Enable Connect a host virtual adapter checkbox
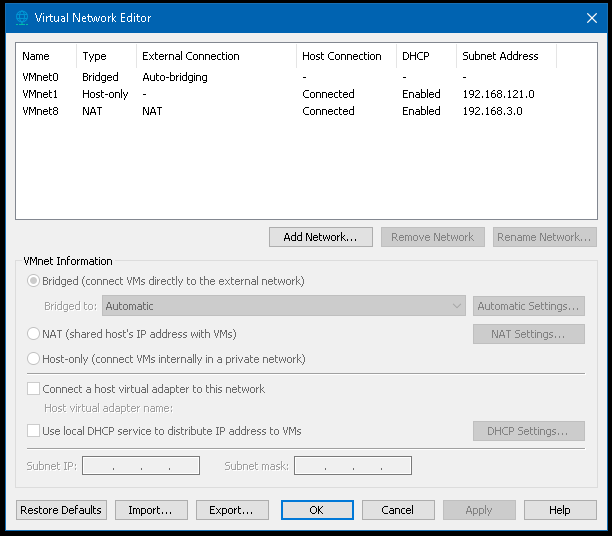The width and height of the screenshot is (612, 536). coord(34,389)
